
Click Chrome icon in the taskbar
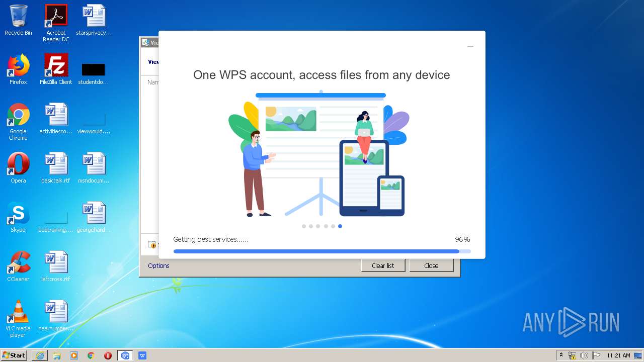point(91,355)
